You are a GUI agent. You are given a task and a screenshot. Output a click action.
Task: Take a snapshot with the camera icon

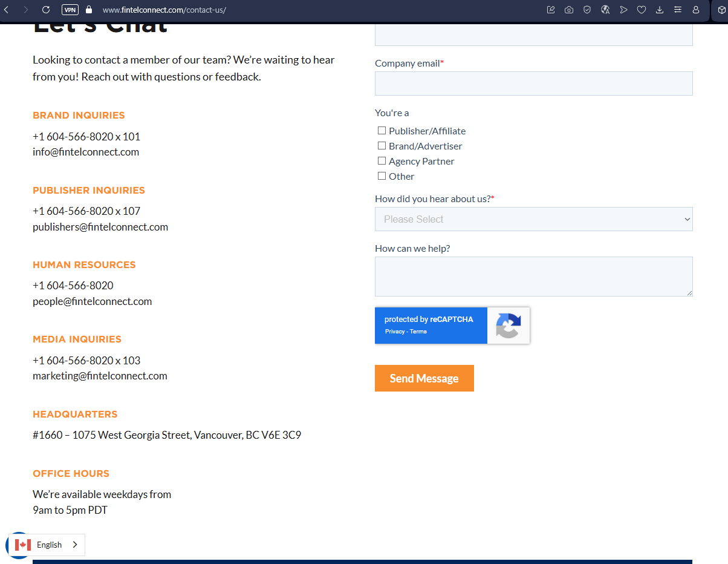[569, 10]
